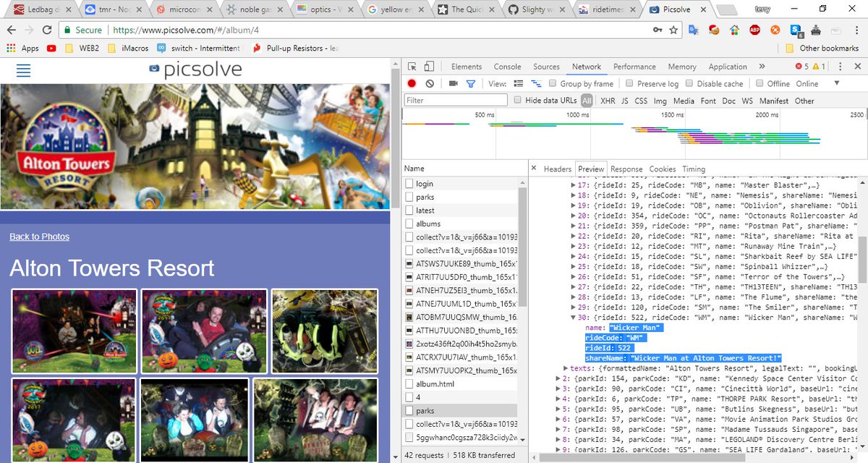The image size is (868, 463).
Task: Expand item 17 Master Blaster entry
Action: pyautogui.click(x=574, y=185)
